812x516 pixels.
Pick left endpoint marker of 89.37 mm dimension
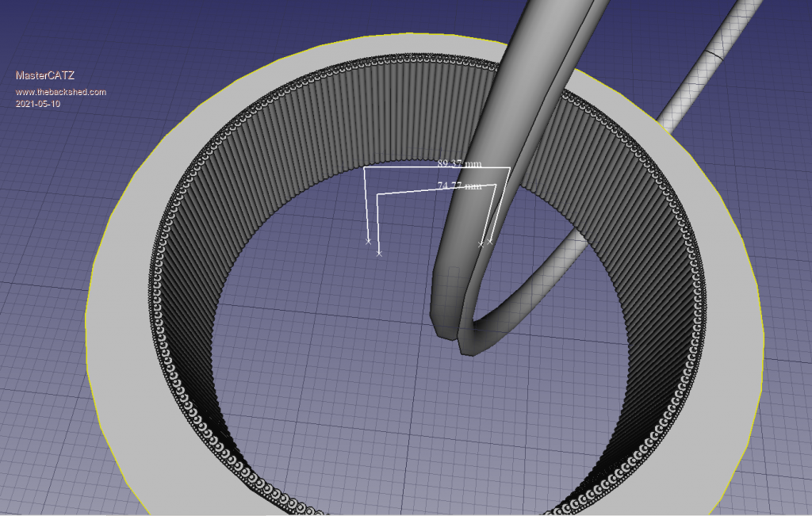click(368, 241)
